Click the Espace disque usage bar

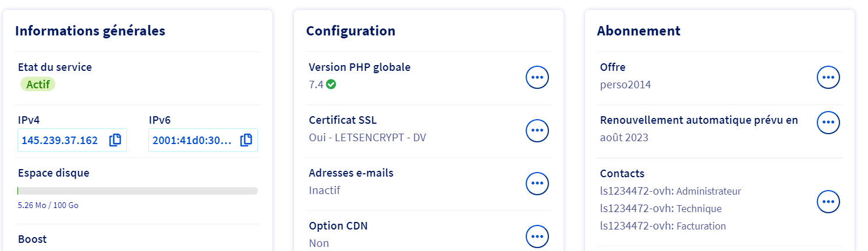[x=137, y=191]
